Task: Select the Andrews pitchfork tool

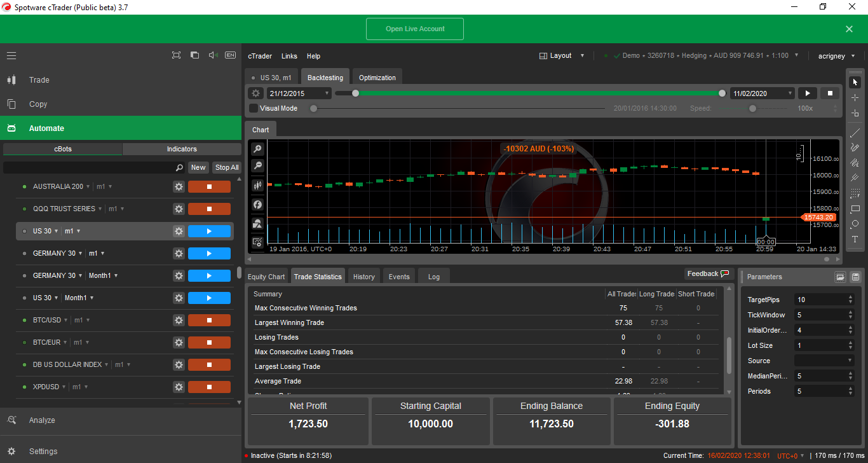Action: [x=855, y=178]
